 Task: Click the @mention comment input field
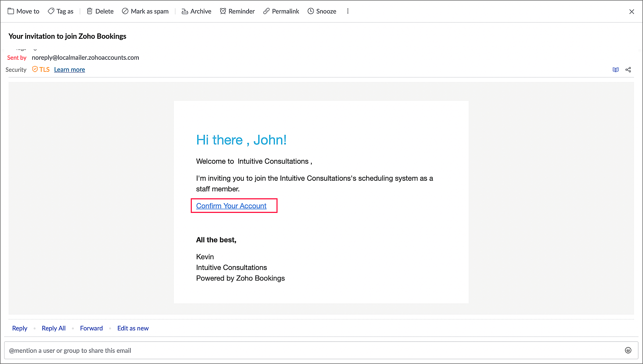(x=321, y=351)
